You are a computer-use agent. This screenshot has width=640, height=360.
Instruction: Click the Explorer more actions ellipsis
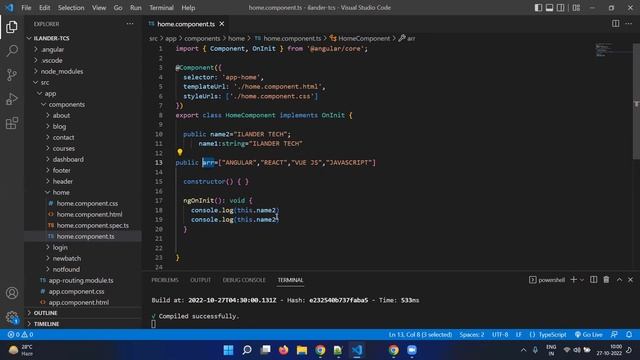click(130, 24)
